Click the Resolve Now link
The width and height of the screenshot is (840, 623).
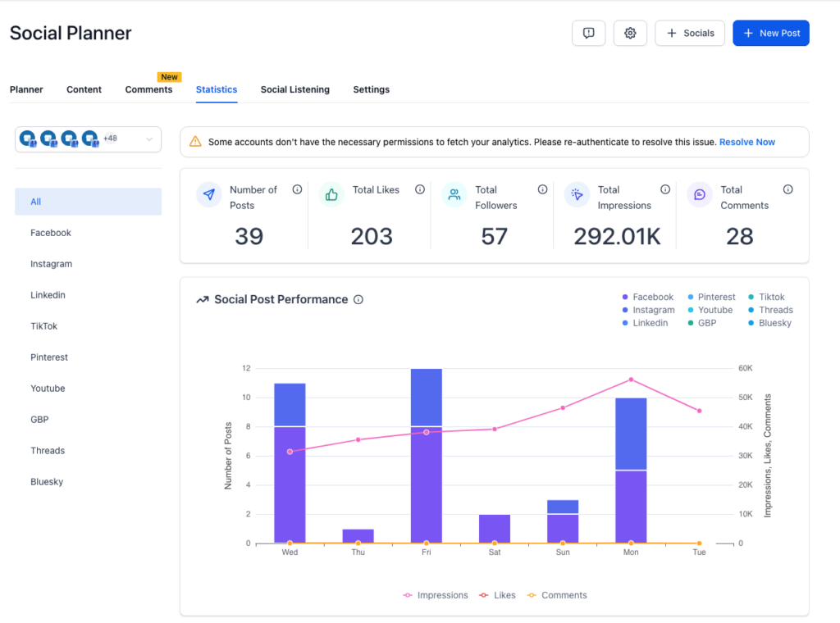click(x=746, y=142)
